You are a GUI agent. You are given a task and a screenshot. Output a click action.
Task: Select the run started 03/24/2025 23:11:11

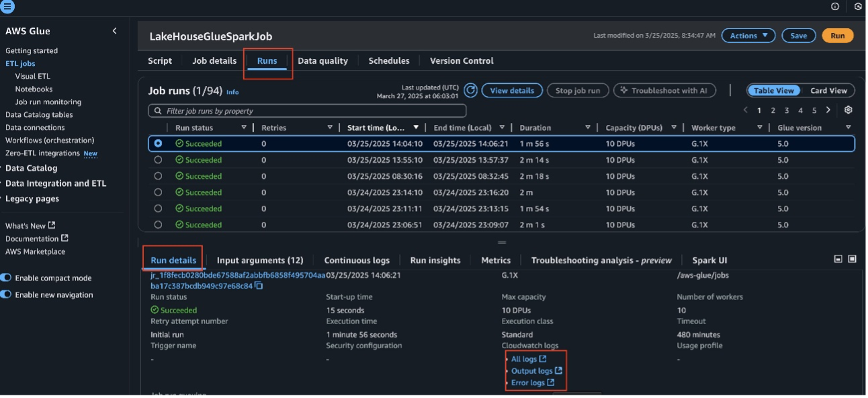(x=158, y=208)
